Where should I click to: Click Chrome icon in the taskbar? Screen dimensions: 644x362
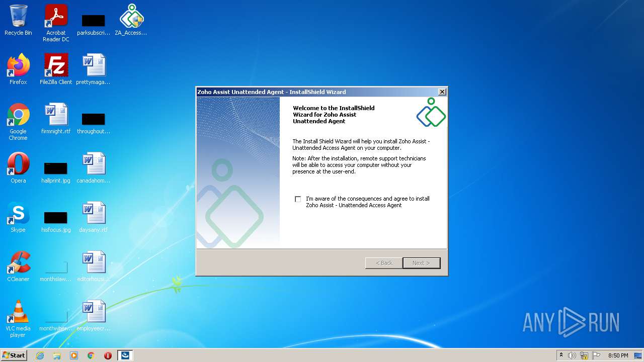(x=91, y=355)
